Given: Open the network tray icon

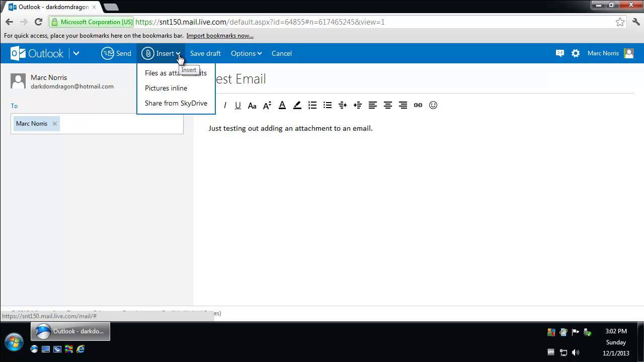Looking at the screenshot, I should click(563, 352).
